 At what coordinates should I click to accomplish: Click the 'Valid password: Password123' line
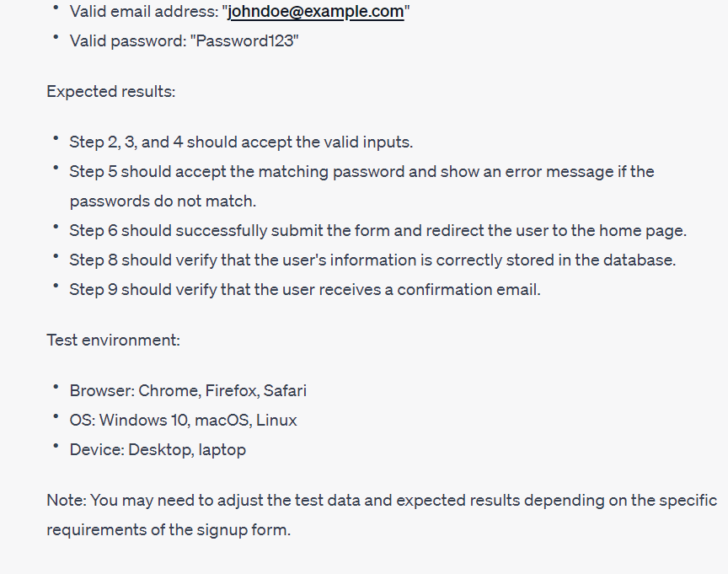tap(184, 40)
